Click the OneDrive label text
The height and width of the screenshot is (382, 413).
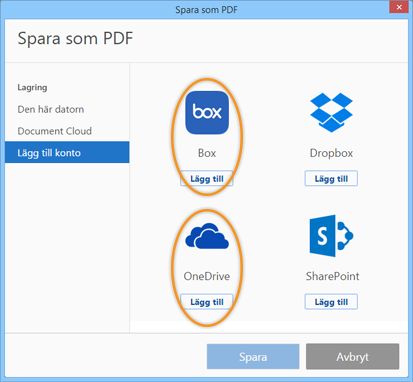pos(207,276)
